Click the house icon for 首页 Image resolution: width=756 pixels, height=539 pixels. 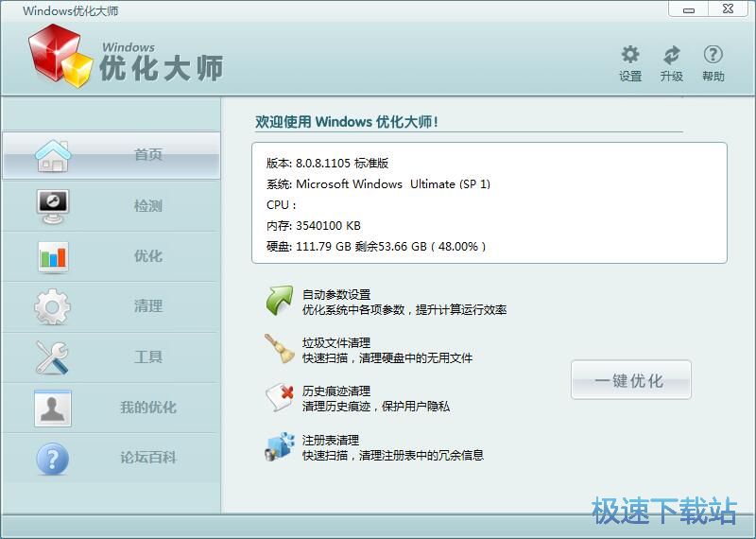click(53, 156)
